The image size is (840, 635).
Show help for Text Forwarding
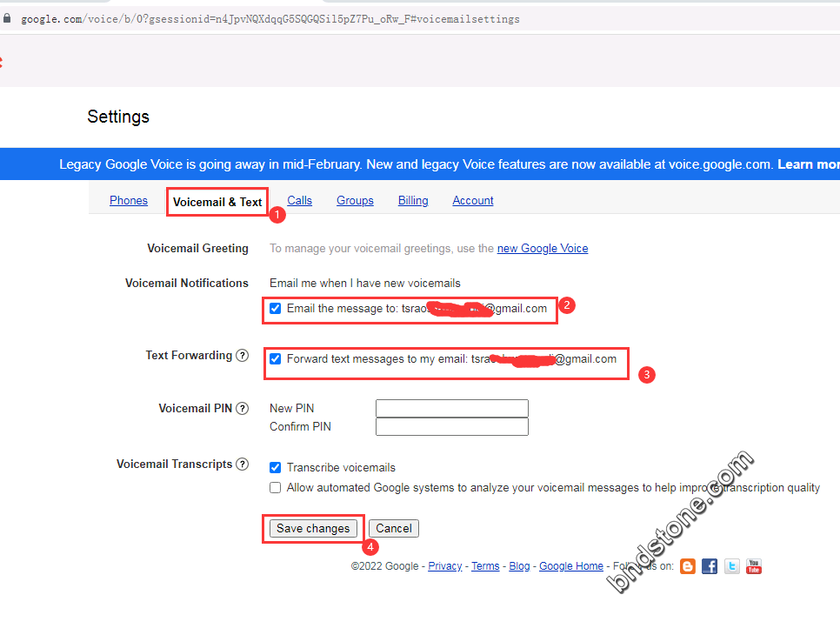pyautogui.click(x=242, y=355)
